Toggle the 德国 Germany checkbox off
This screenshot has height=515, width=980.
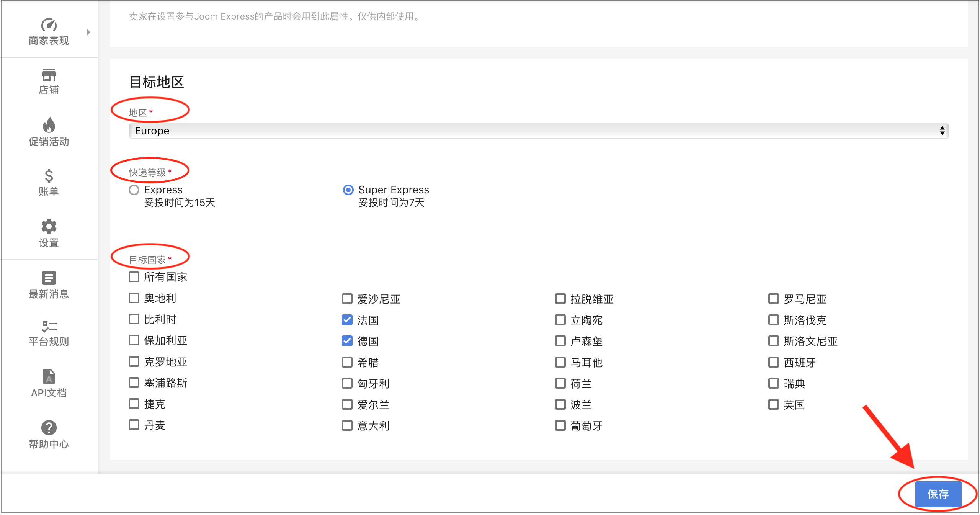pos(347,341)
